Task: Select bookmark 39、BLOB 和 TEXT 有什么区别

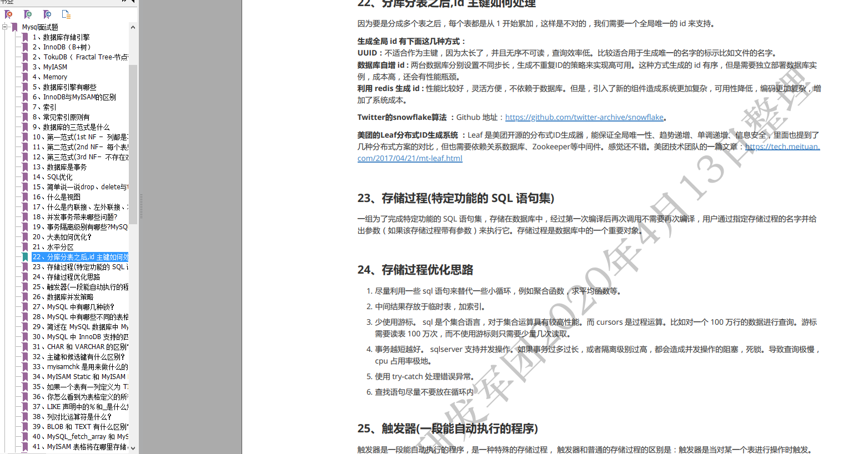Action: (x=80, y=427)
